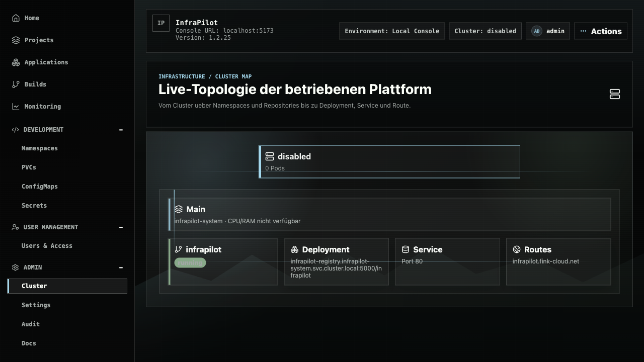Screen dimensions: 644x362
Task: Click the Builds branch icon
Action: point(16,84)
